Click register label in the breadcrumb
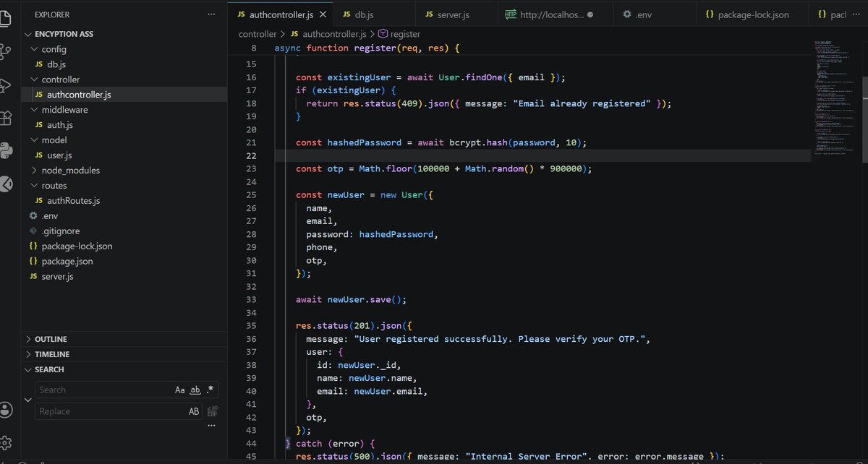This screenshot has width=868, height=464. (x=404, y=34)
